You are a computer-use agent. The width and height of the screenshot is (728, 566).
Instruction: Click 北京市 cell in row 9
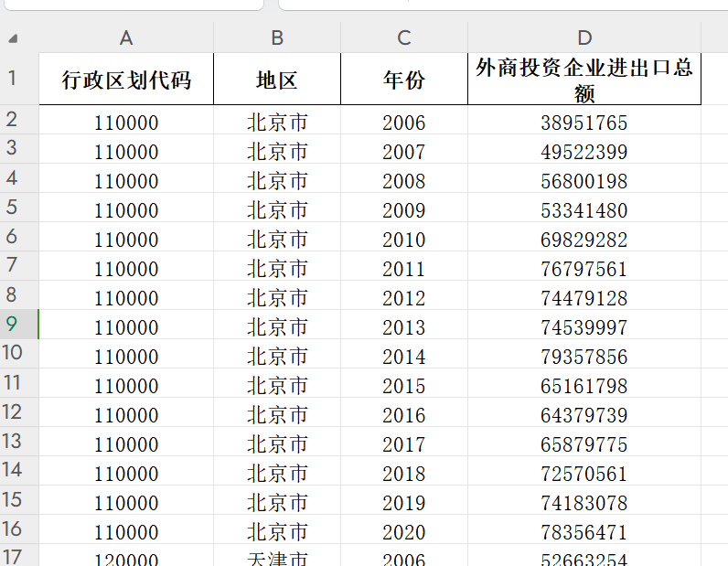[277, 325]
